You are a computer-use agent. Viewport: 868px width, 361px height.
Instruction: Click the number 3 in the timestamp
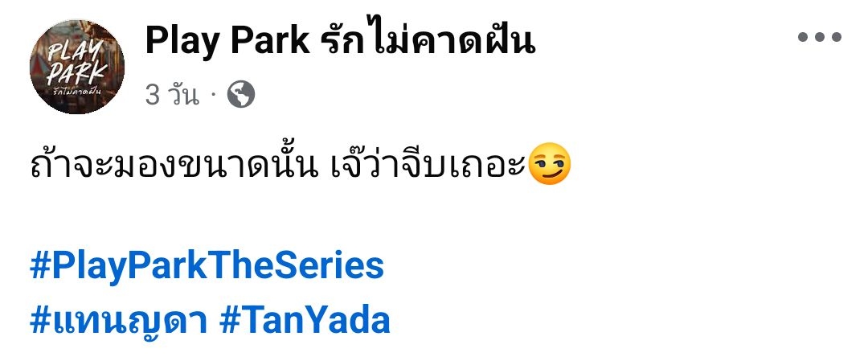[x=152, y=96]
